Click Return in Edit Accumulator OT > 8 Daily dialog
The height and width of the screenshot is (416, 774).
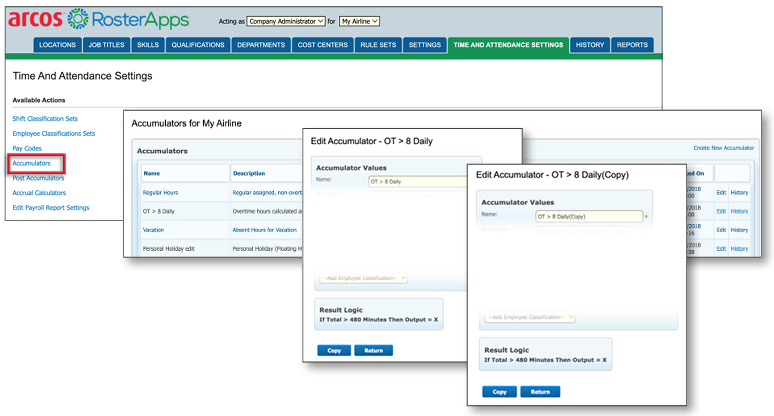[373, 350]
